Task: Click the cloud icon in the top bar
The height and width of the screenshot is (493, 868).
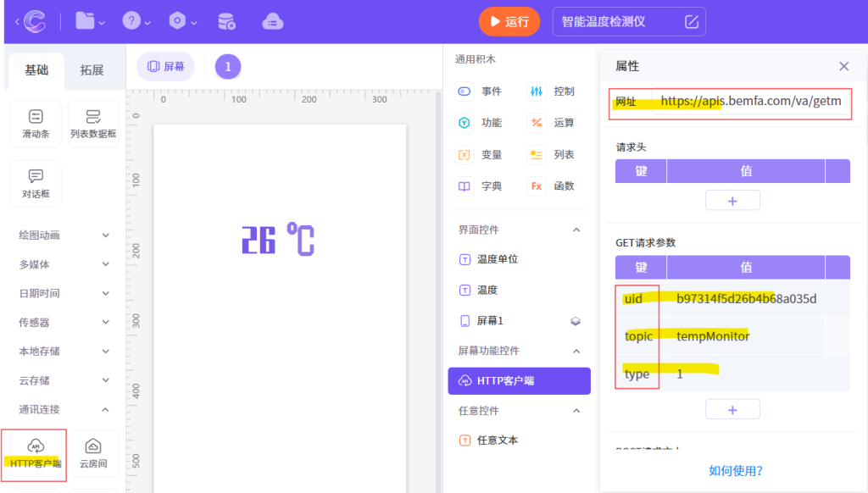Action: click(x=272, y=21)
